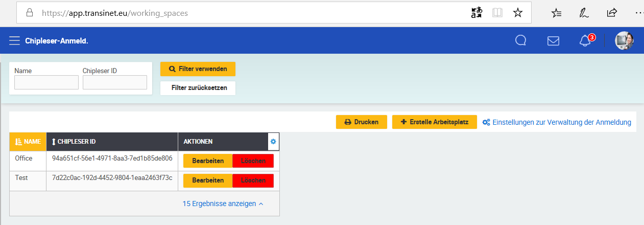Click the browser share icon

coord(611,13)
